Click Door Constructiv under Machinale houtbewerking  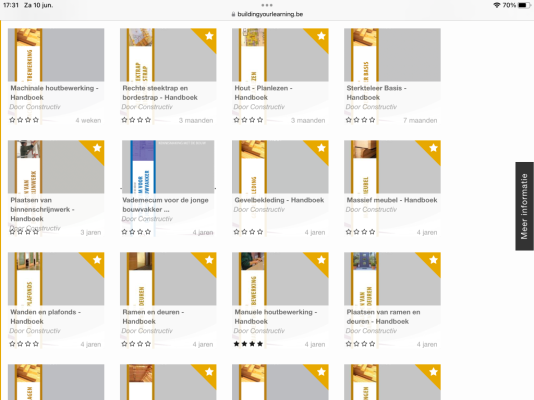click(x=35, y=107)
